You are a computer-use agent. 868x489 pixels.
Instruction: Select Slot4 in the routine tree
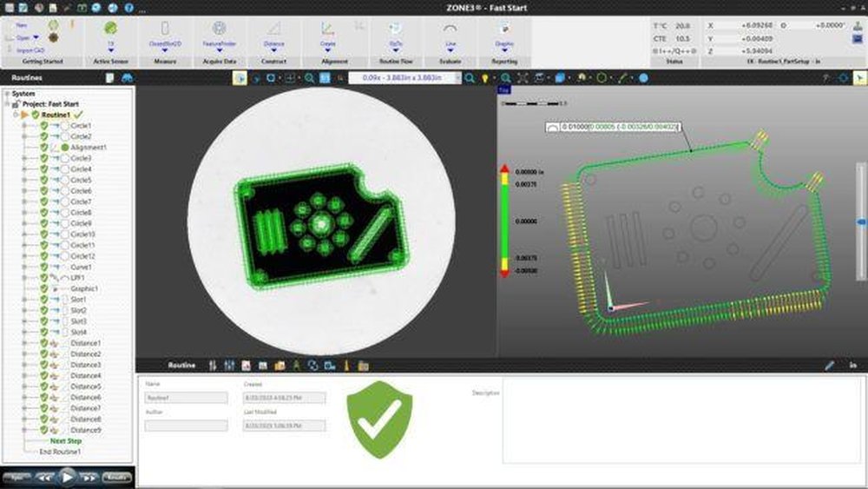[79, 333]
